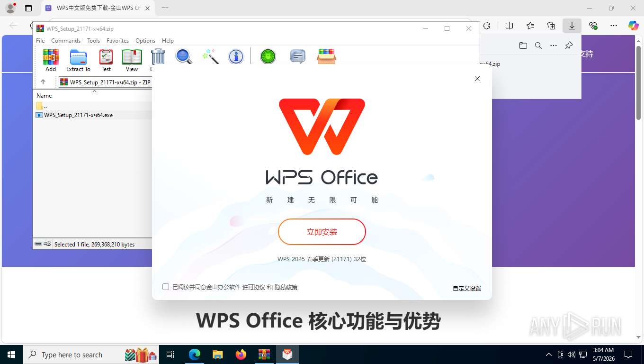
Task: Click the Edge Extensions puzzle icon
Action: pos(486,26)
